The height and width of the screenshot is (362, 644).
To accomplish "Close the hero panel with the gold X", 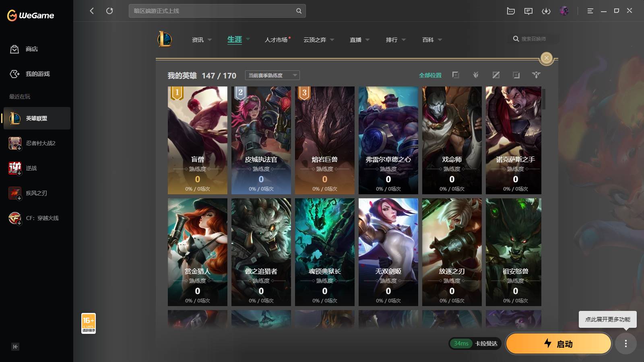I will pyautogui.click(x=546, y=58).
